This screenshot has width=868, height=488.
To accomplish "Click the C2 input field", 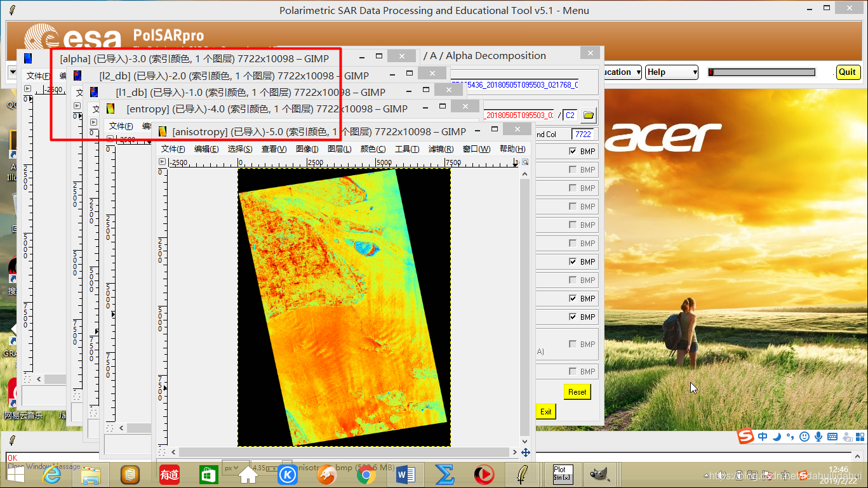I will click(x=571, y=115).
